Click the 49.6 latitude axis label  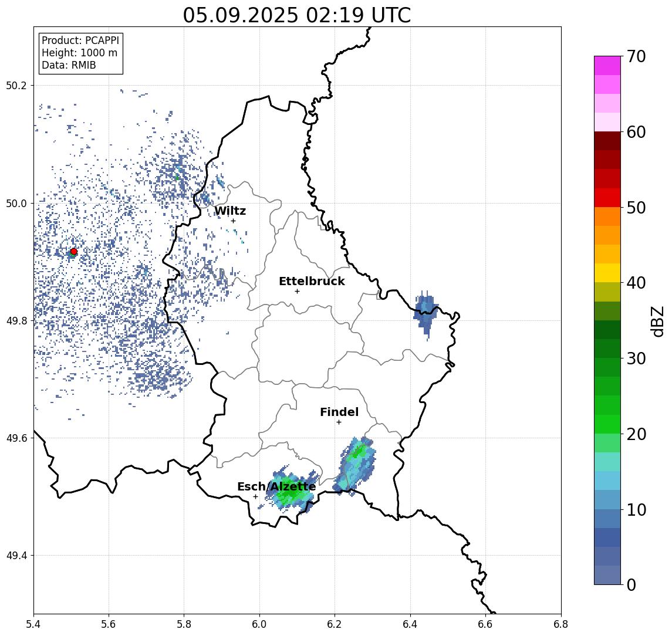tap(16, 438)
